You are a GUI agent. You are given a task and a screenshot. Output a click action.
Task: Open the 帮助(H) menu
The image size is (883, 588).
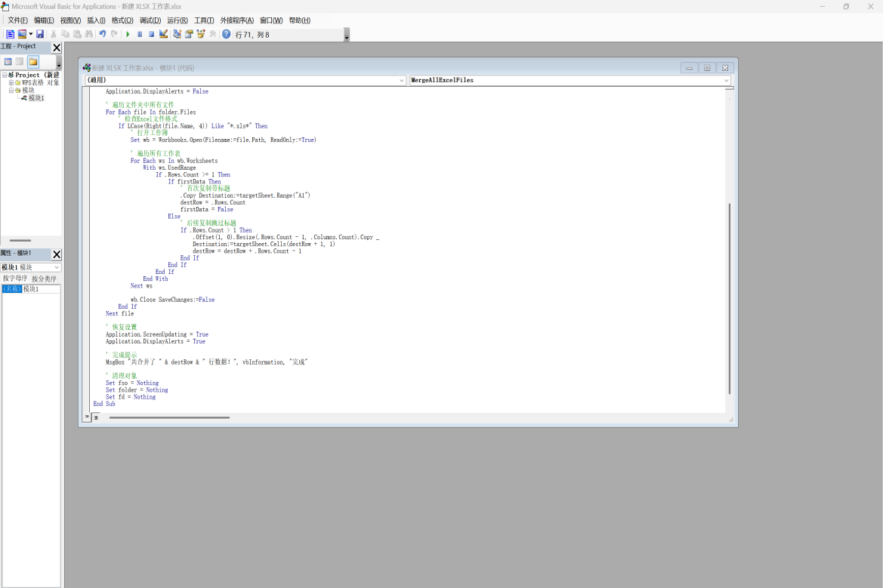pos(300,20)
